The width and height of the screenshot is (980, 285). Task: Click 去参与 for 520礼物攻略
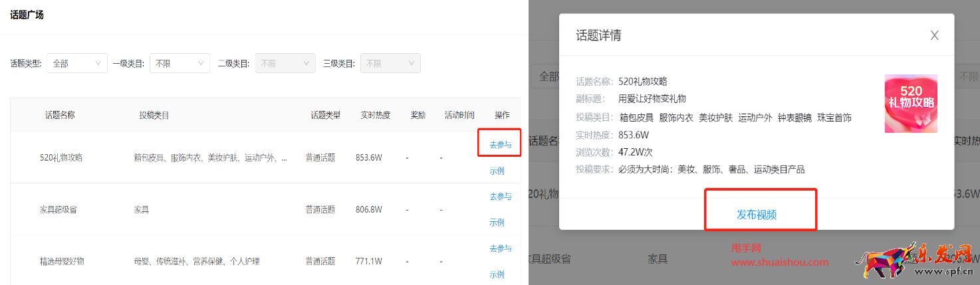(500, 144)
